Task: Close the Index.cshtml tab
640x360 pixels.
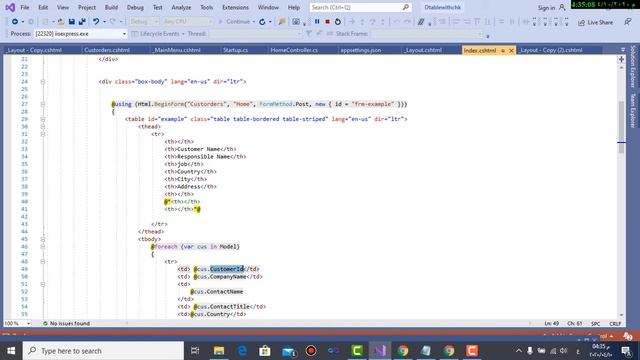Action: (511, 50)
